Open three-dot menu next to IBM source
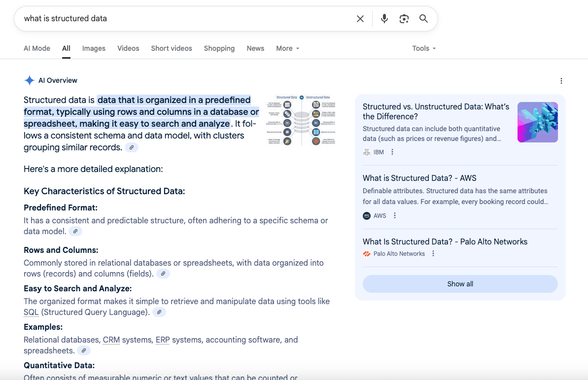The width and height of the screenshot is (588, 380). 392,152
